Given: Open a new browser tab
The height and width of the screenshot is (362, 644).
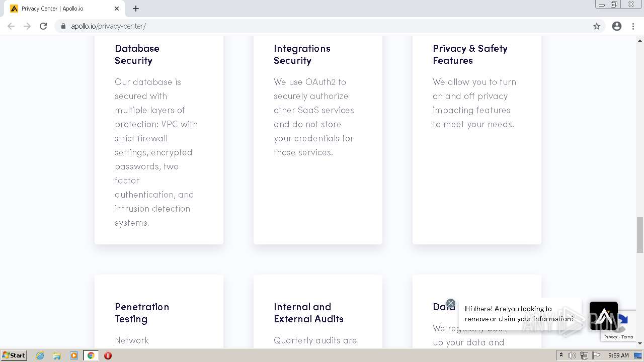Looking at the screenshot, I should point(136,9).
